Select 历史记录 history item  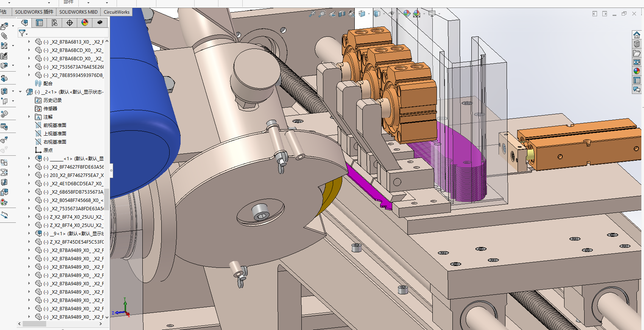coord(48,100)
